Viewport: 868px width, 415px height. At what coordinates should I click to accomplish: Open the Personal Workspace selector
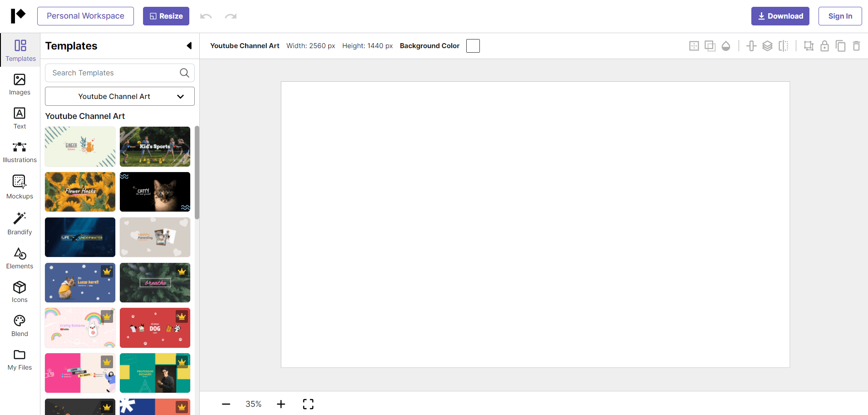[85, 16]
